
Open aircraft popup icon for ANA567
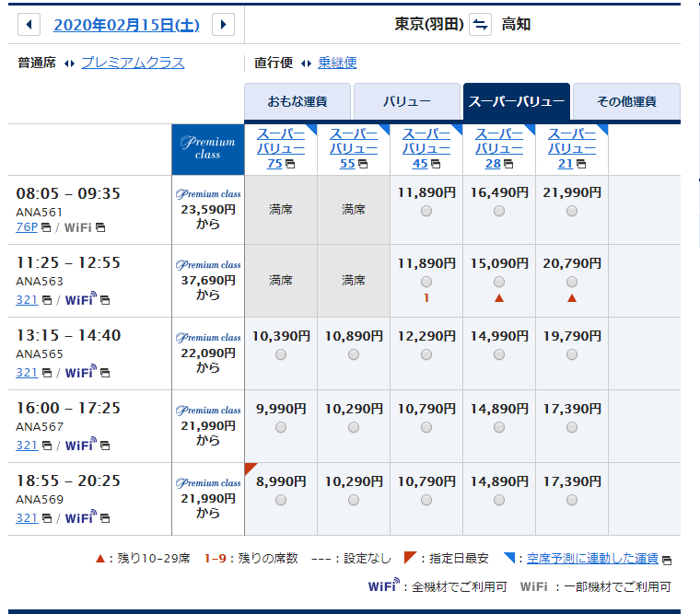[x=47, y=446]
